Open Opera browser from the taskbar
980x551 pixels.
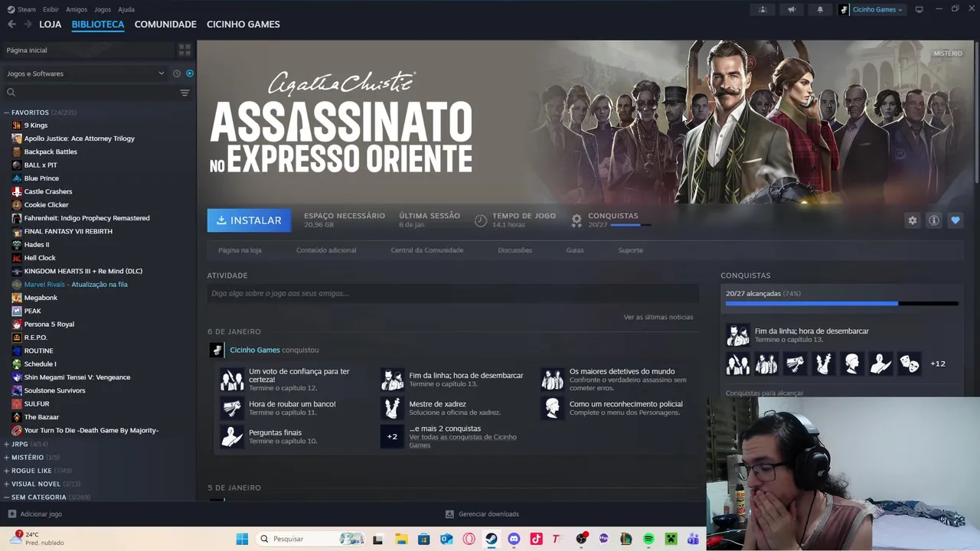tap(469, 539)
